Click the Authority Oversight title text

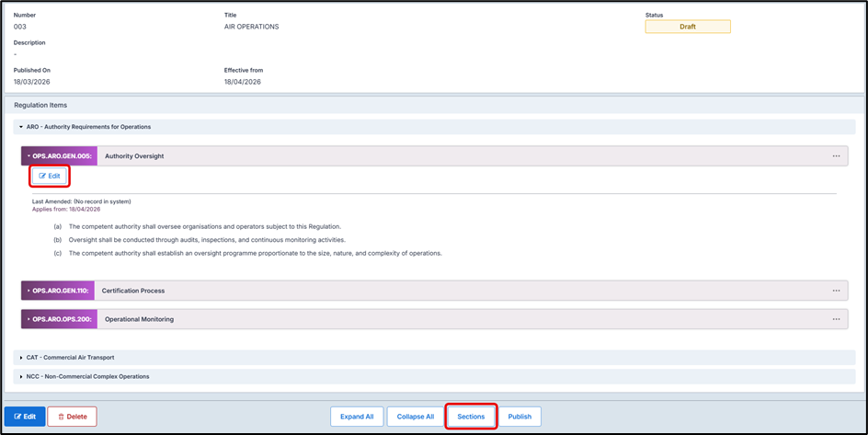(x=134, y=156)
